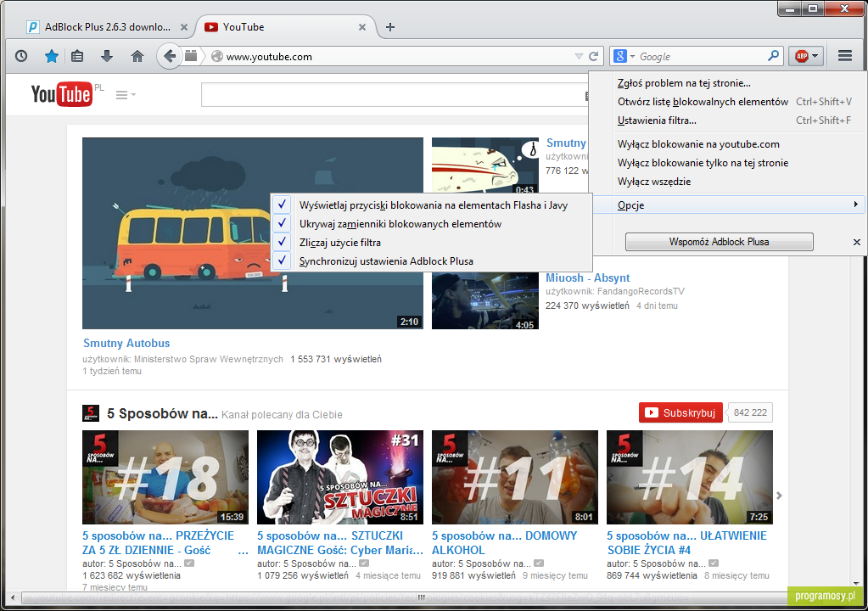Click the 842 222 subscriber count
868x611 pixels.
point(750,413)
